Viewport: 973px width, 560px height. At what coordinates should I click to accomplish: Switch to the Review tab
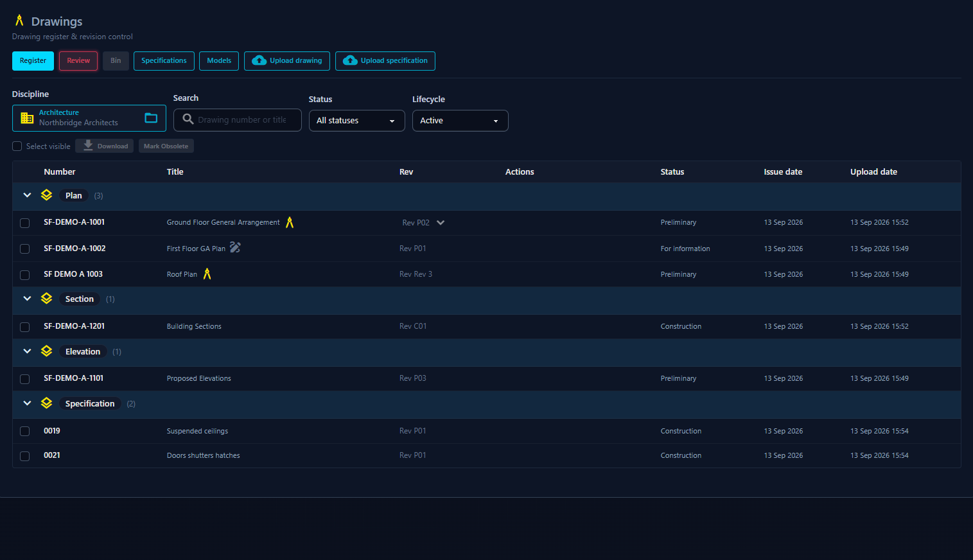pyautogui.click(x=78, y=61)
